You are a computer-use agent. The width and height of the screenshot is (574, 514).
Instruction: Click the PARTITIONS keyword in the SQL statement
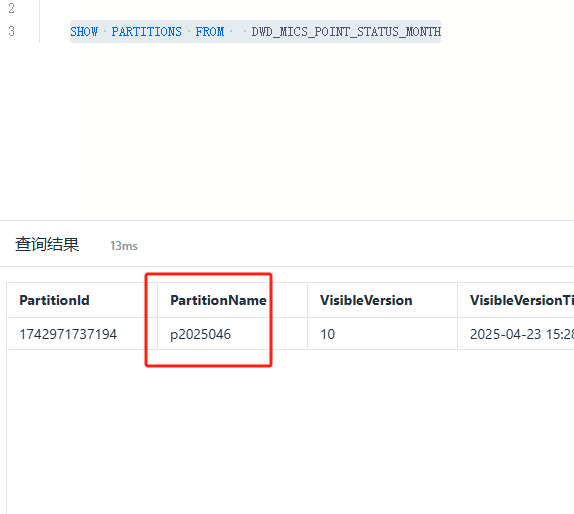click(146, 32)
